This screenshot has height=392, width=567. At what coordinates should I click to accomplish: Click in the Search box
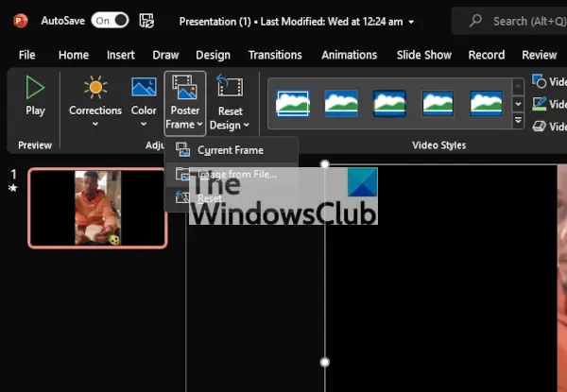tap(517, 21)
